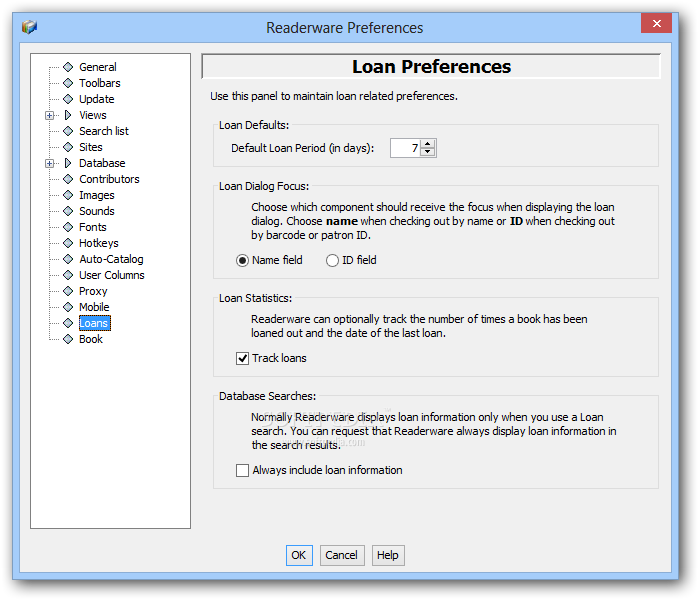Select Database label in the tree

click(x=102, y=163)
